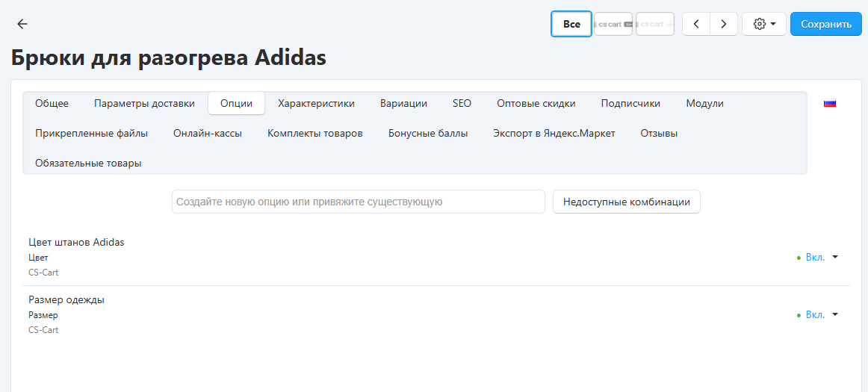Go to previous product with left chevron
Image resolution: width=868 pixels, height=392 pixels.
point(696,24)
